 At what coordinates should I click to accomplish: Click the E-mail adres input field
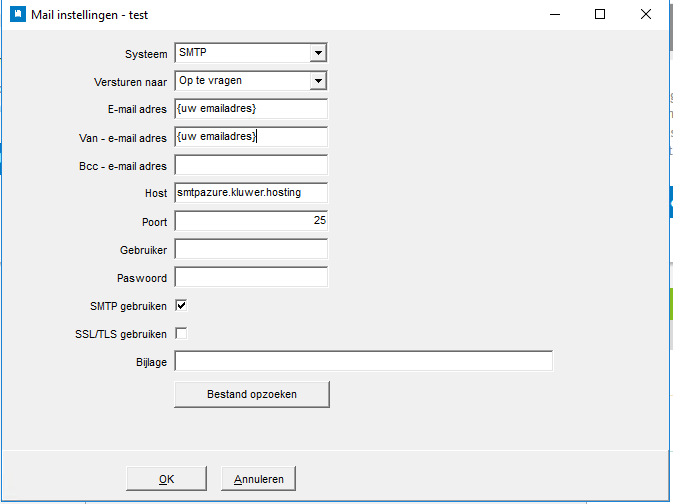(251, 109)
